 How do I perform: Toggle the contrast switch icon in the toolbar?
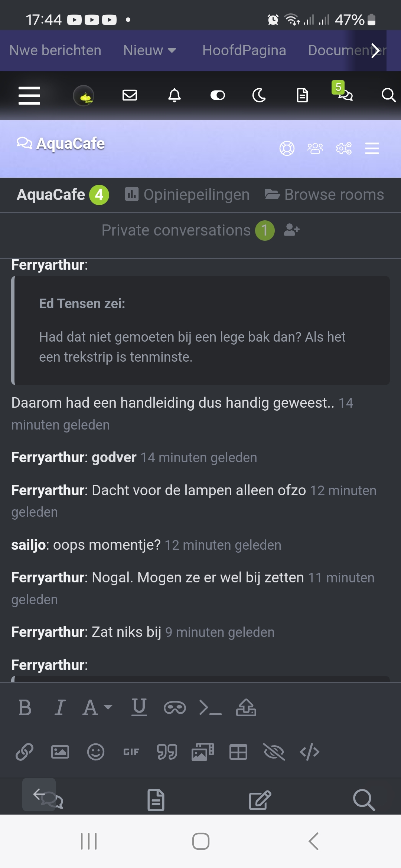coord(218,95)
